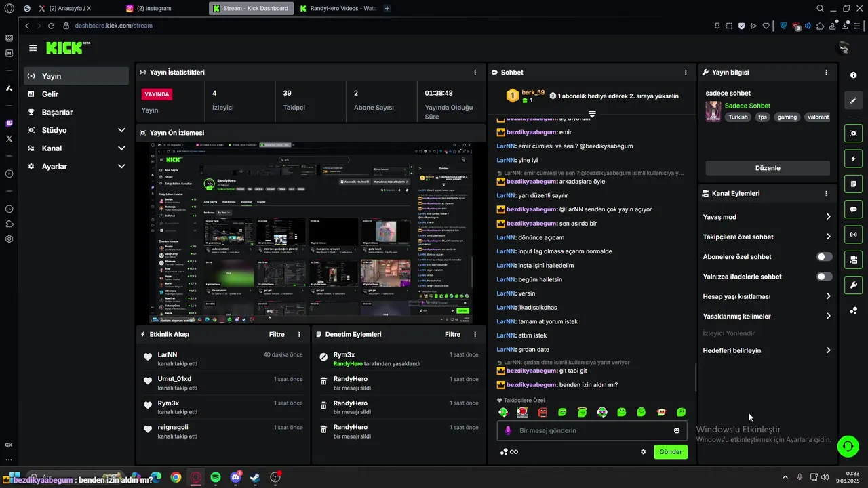Open Discord from the Windows taskbar
The height and width of the screenshot is (488, 868).
point(235,477)
